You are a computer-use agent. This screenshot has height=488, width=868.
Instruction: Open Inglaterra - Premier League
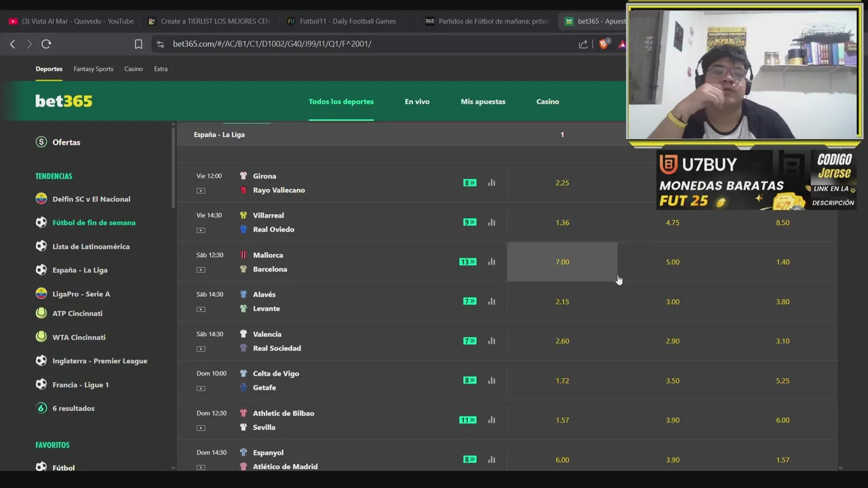click(x=100, y=361)
